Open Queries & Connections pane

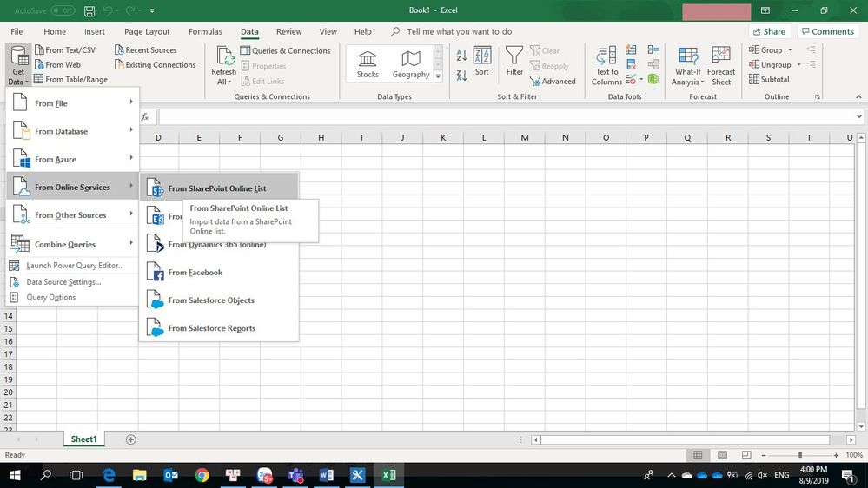tap(285, 50)
